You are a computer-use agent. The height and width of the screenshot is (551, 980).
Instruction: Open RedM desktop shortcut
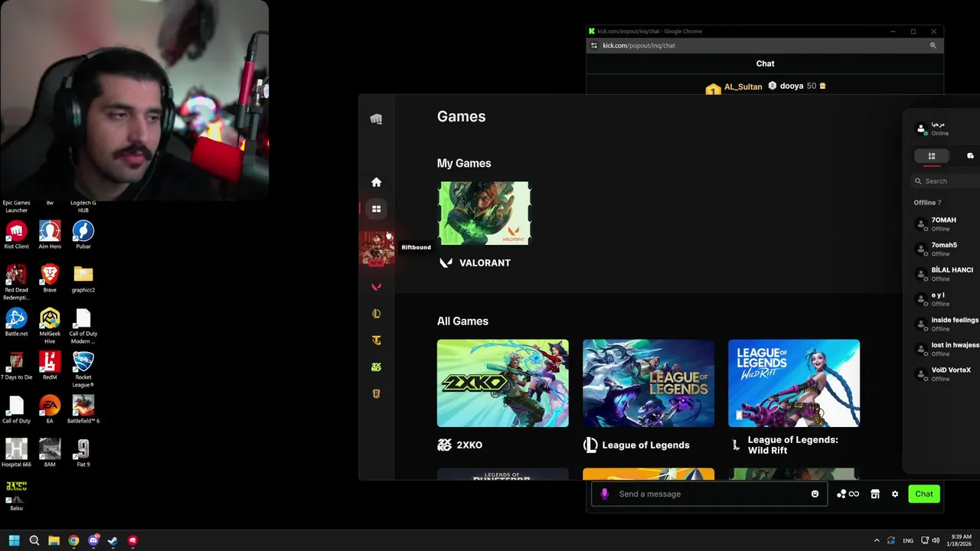click(50, 366)
